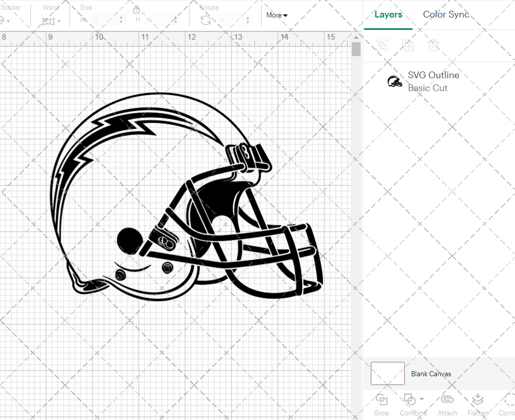Select the SVG Outline layer
Image resolution: width=515 pixels, height=420 pixels.
point(433,81)
